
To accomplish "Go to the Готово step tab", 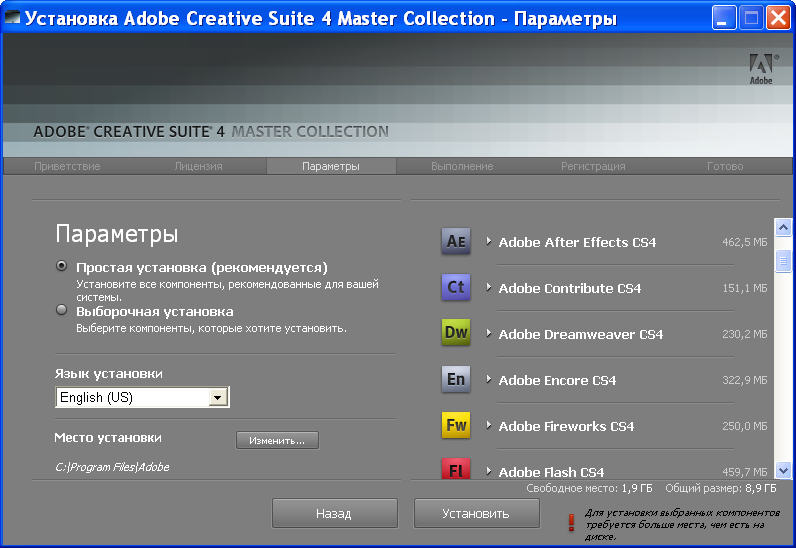I will tap(725, 166).
